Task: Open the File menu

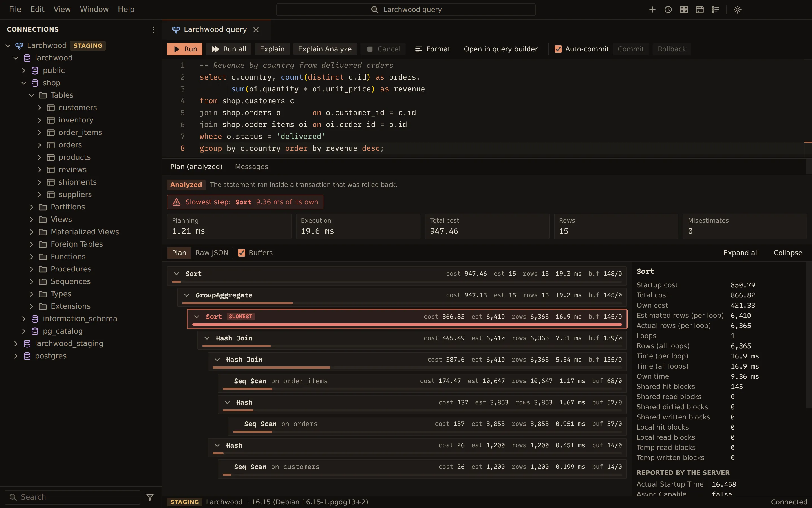Action: click(15, 9)
